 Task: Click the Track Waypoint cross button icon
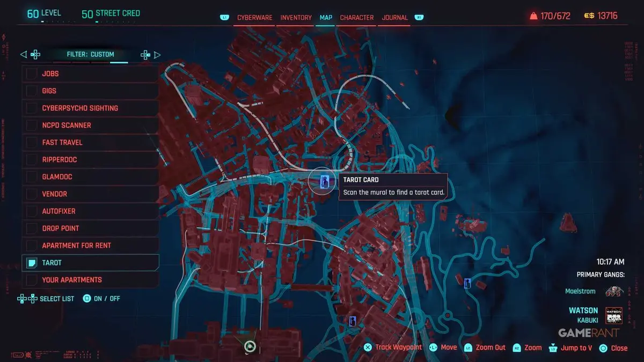[x=368, y=348]
